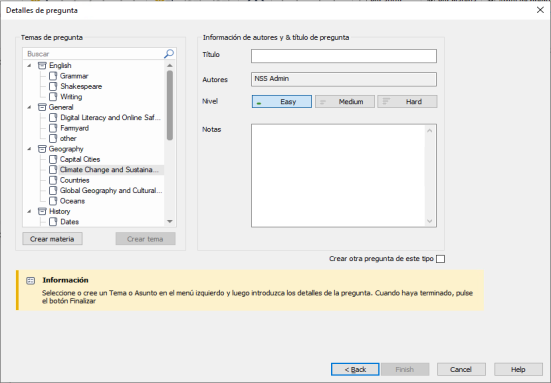Select the Farmyard topic
Image resolution: width=551 pixels, height=383 pixels.
click(x=74, y=128)
